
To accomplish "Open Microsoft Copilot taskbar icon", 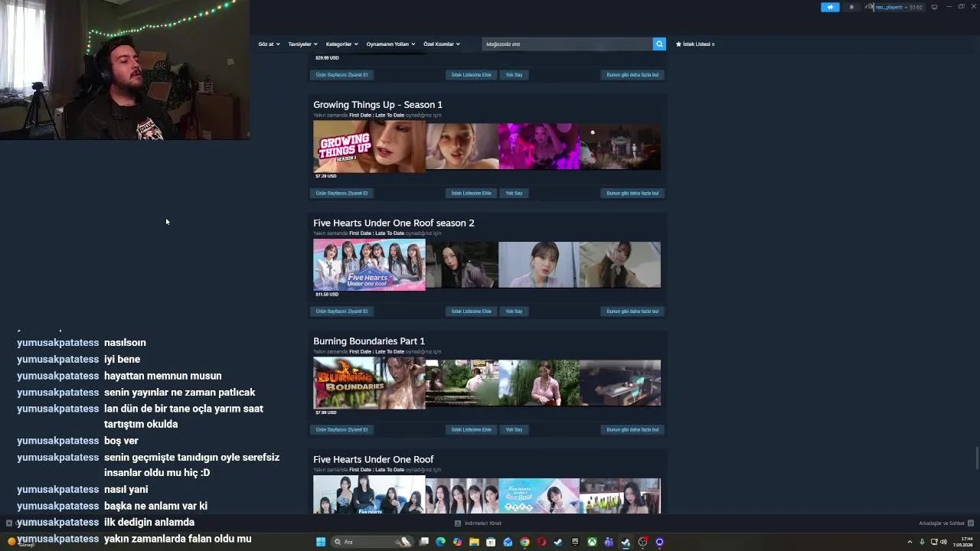I will click(x=457, y=542).
